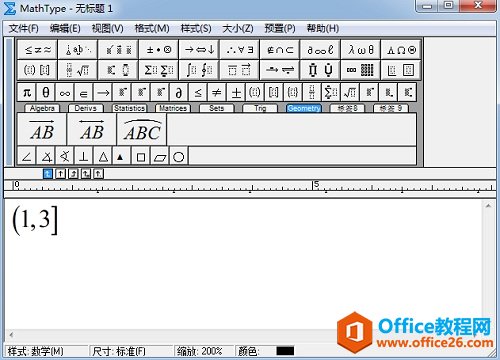Switch to the Sets tab

click(217, 108)
